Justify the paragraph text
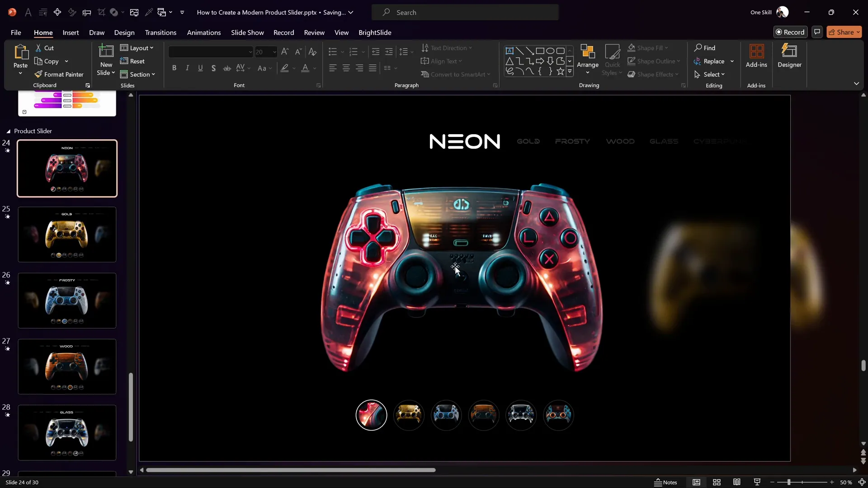 point(373,68)
